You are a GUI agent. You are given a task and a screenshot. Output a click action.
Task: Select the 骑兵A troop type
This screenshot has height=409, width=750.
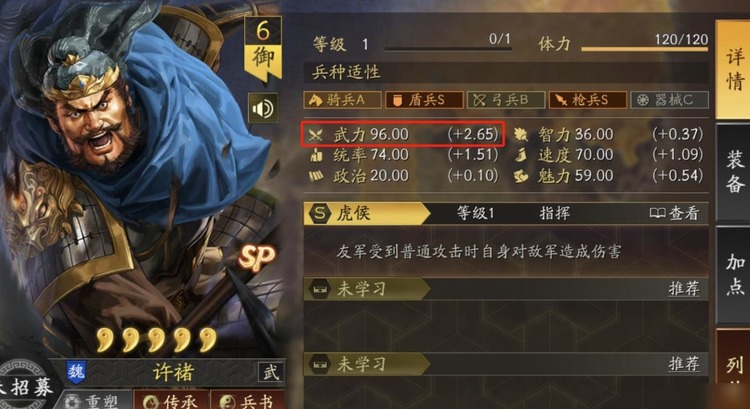[x=342, y=100]
